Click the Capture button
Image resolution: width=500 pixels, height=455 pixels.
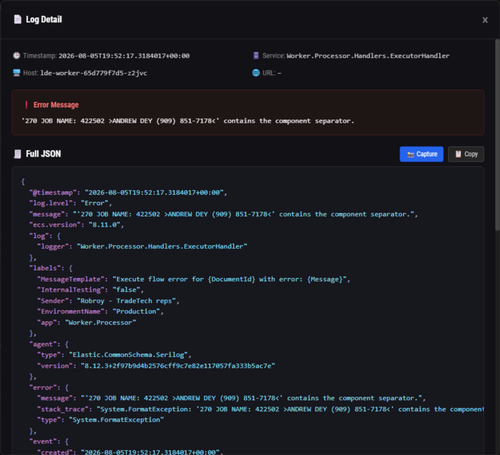[x=422, y=154]
